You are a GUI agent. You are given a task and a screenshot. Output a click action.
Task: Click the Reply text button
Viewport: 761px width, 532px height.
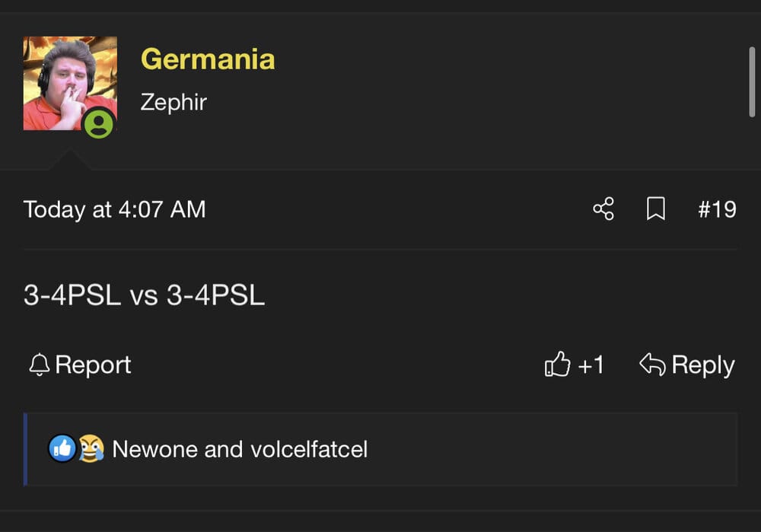point(702,365)
